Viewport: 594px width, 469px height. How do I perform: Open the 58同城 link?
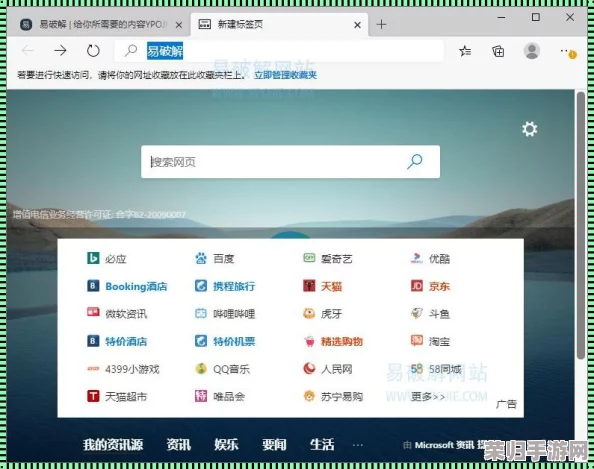(445, 369)
